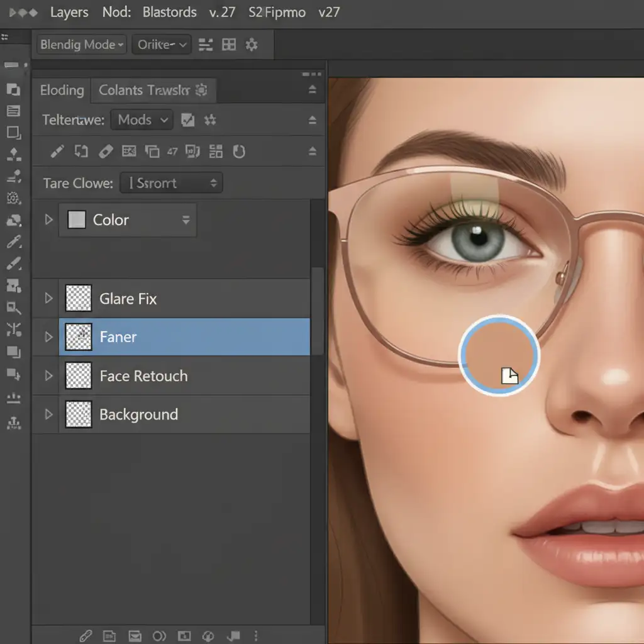Click the gray Color swatch square
Image resolution: width=644 pixels, height=644 pixels.
pos(76,219)
